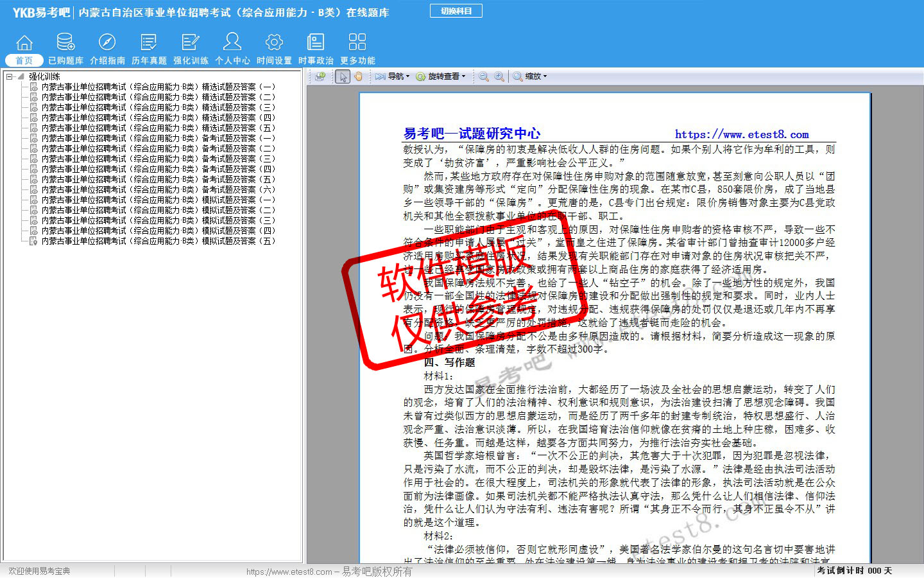924x578 pixels.
Task: Open the https://www.etest8.com link in document
Action: point(741,134)
